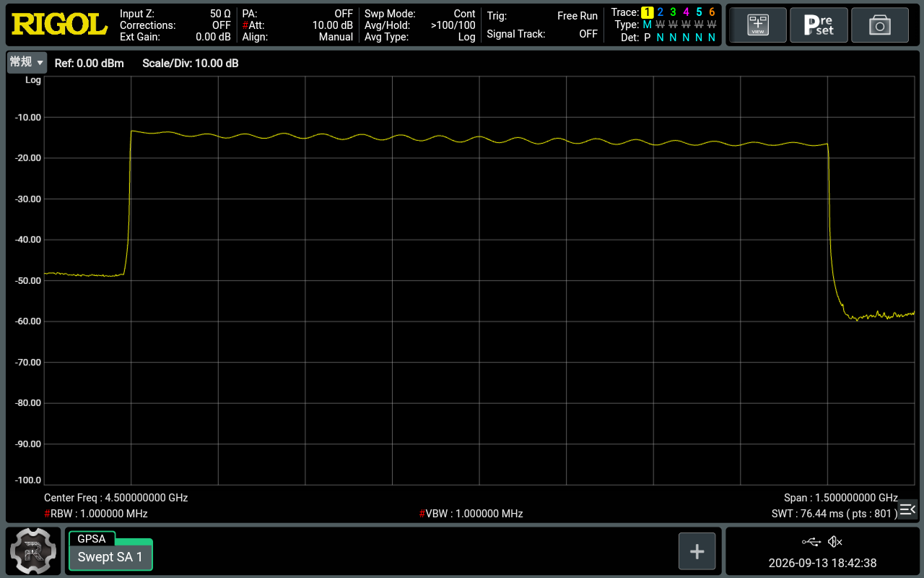Open the system settings gear icon

[x=33, y=551]
